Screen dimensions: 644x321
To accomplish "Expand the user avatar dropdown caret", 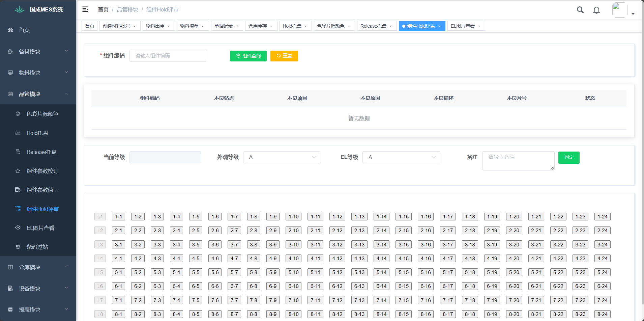I will click(x=633, y=14).
